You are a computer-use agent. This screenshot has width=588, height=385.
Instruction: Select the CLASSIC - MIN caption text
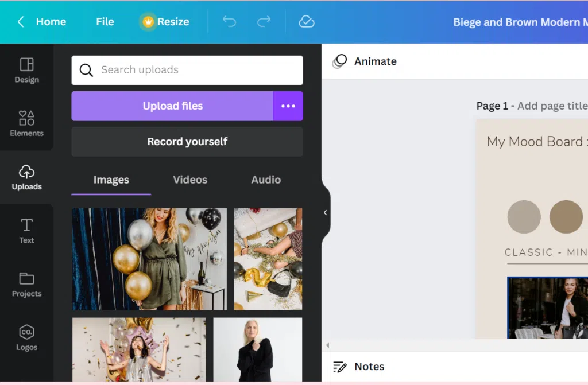pyautogui.click(x=546, y=252)
